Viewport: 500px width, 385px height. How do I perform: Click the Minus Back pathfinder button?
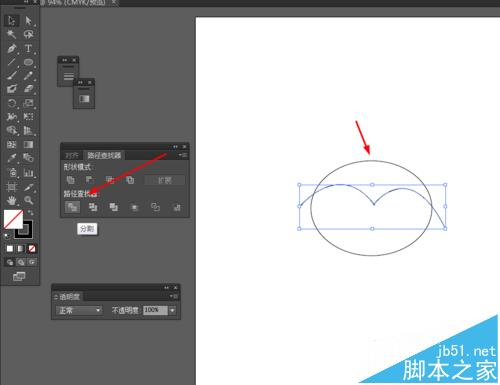coord(177,207)
